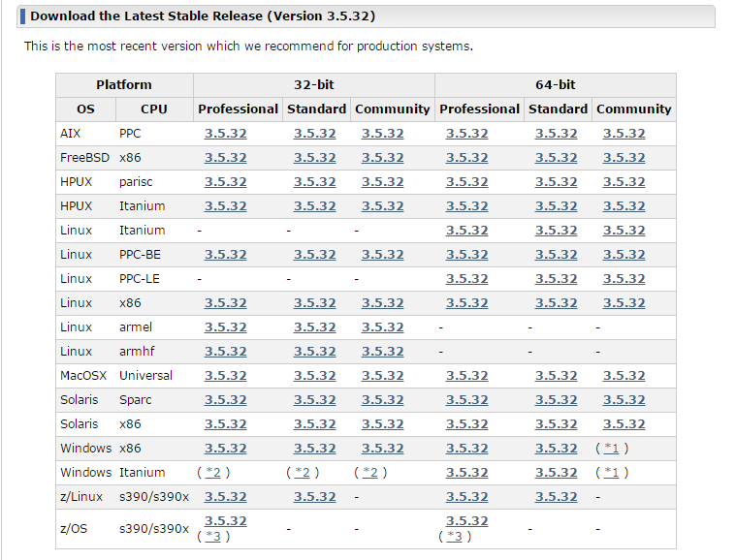Download Linux armel 32-bit Professional 3.5.32
The height and width of the screenshot is (560, 736).
point(225,327)
